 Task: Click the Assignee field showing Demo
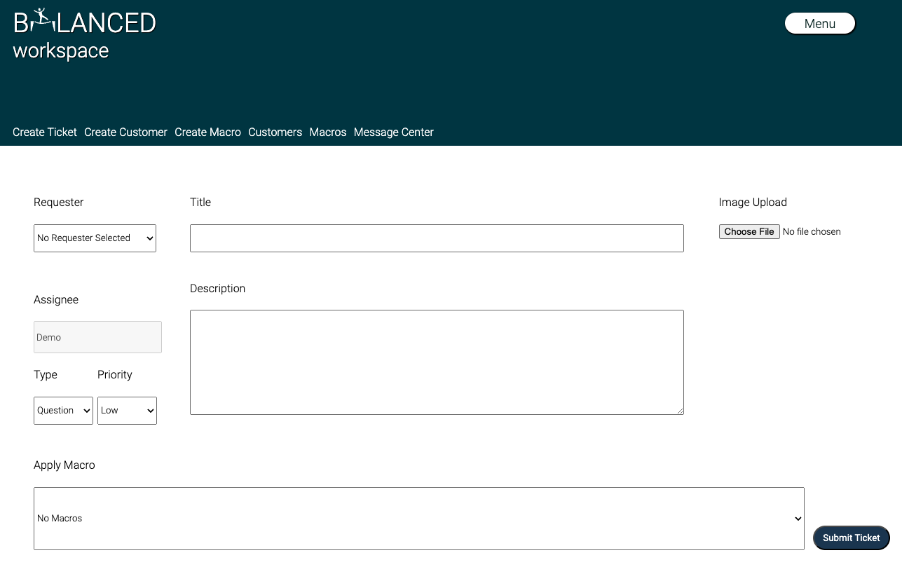pyautogui.click(x=97, y=337)
